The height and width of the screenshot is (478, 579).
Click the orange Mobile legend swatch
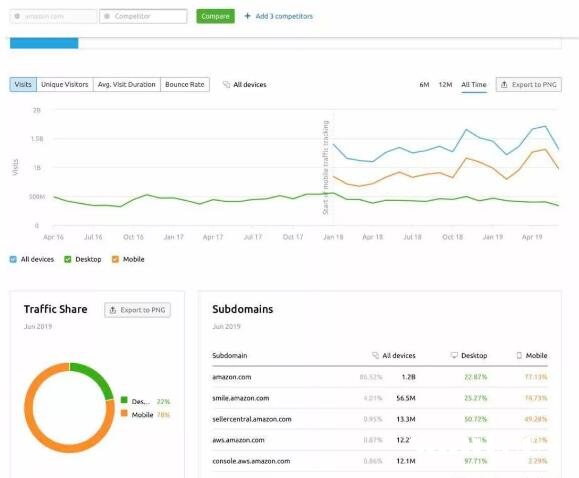[x=124, y=413]
